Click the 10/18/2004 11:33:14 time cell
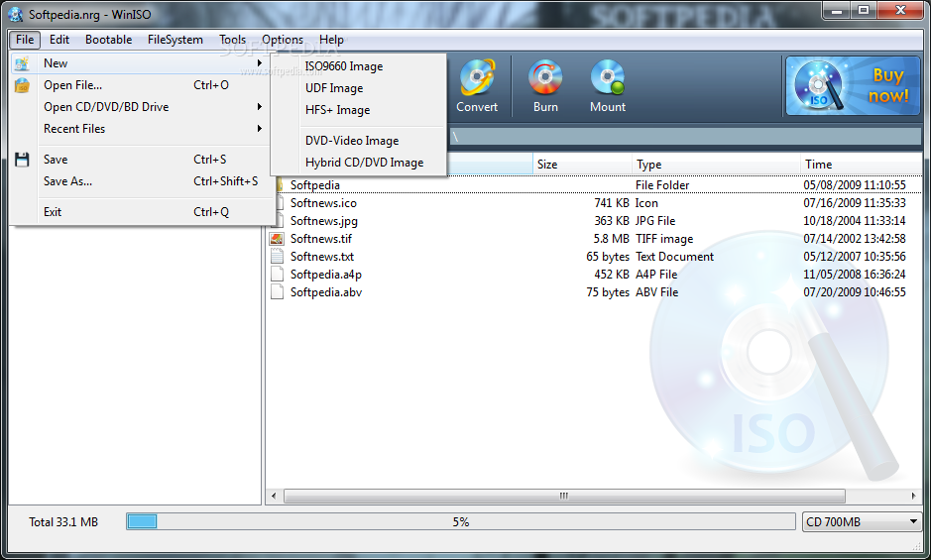The image size is (931, 560). tap(855, 221)
